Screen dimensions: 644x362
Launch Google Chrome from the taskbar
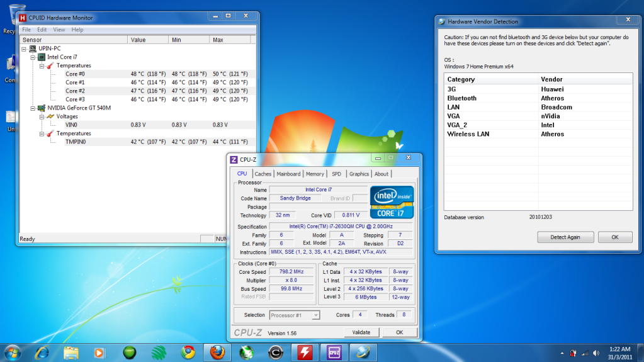pos(188,351)
